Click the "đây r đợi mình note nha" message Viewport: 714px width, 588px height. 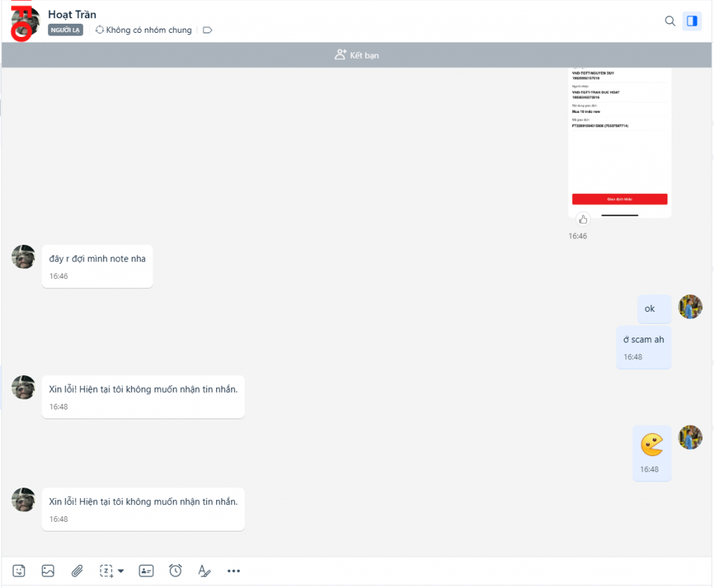pos(98,259)
